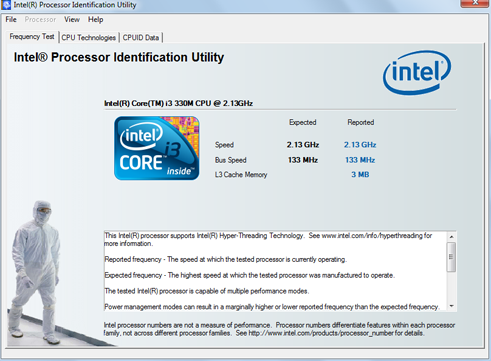The height and width of the screenshot is (361, 491).
Task: Click the Intel Core i3 inside badge
Action: pos(157,148)
